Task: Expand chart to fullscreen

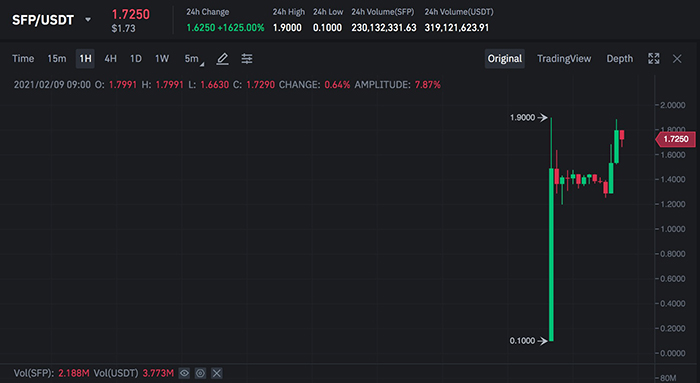Action: (x=654, y=58)
